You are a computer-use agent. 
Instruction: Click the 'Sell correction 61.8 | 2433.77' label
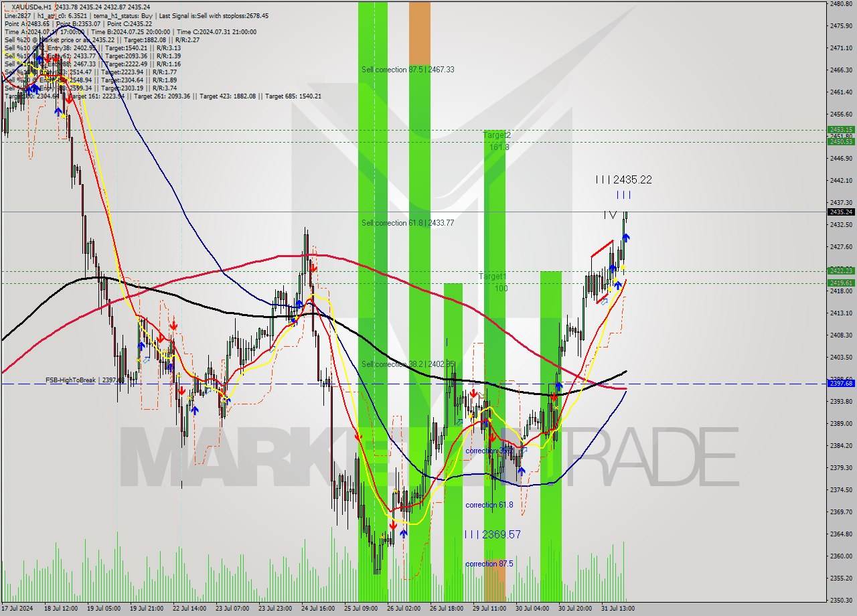point(408,223)
